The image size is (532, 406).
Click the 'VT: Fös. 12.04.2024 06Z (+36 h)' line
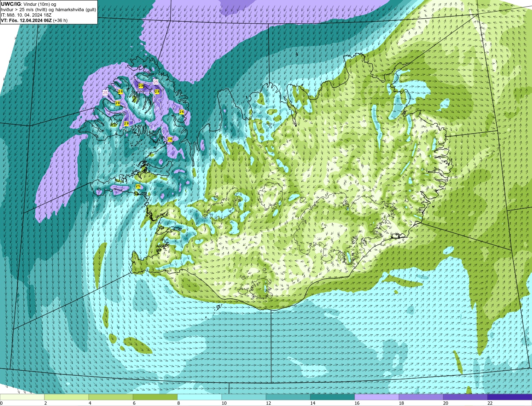click(34, 20)
